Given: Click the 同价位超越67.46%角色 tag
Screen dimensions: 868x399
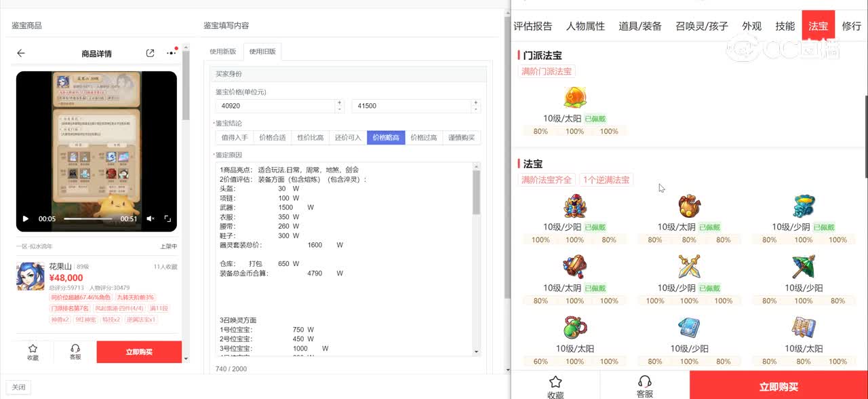Looking at the screenshot, I should [81, 297].
